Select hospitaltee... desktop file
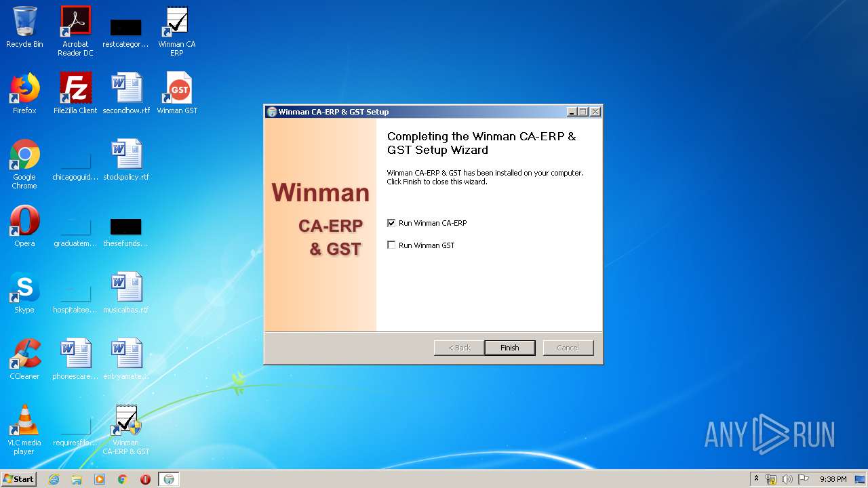 (x=75, y=299)
